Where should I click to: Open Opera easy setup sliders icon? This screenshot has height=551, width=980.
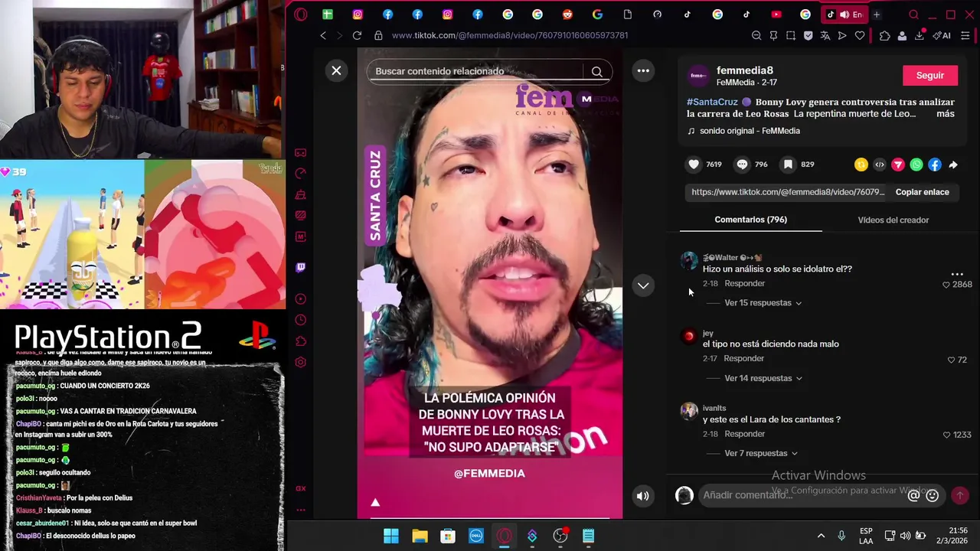(x=965, y=35)
